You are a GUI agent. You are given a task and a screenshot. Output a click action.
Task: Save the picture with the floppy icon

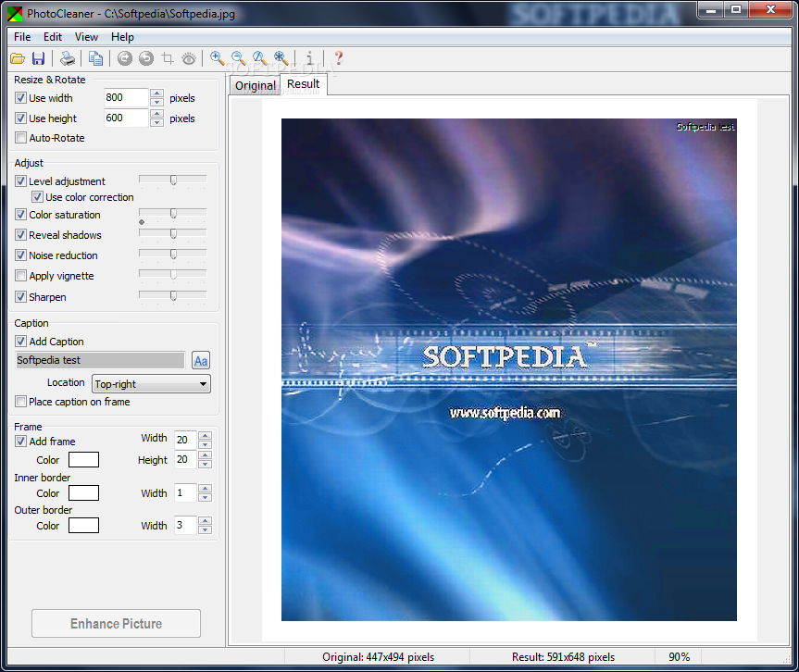[x=38, y=58]
